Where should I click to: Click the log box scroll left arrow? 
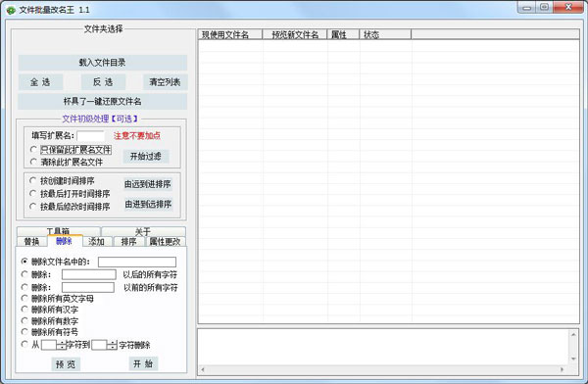(203, 369)
